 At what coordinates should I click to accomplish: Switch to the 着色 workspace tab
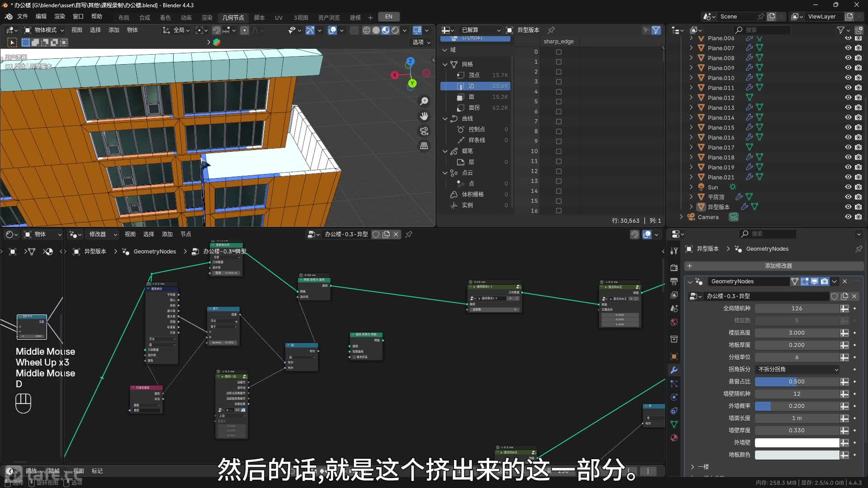coord(165,18)
